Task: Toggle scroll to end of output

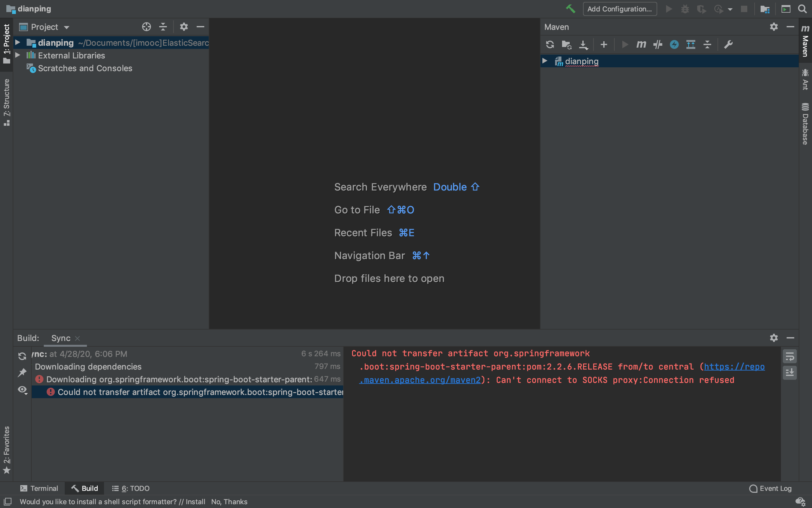Action: pos(789,373)
